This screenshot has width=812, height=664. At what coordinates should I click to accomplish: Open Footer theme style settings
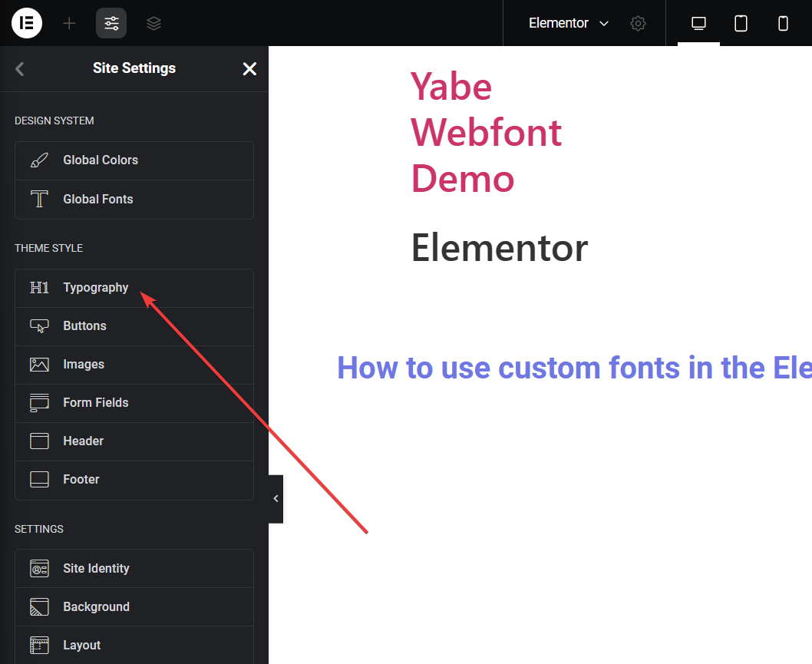134,480
